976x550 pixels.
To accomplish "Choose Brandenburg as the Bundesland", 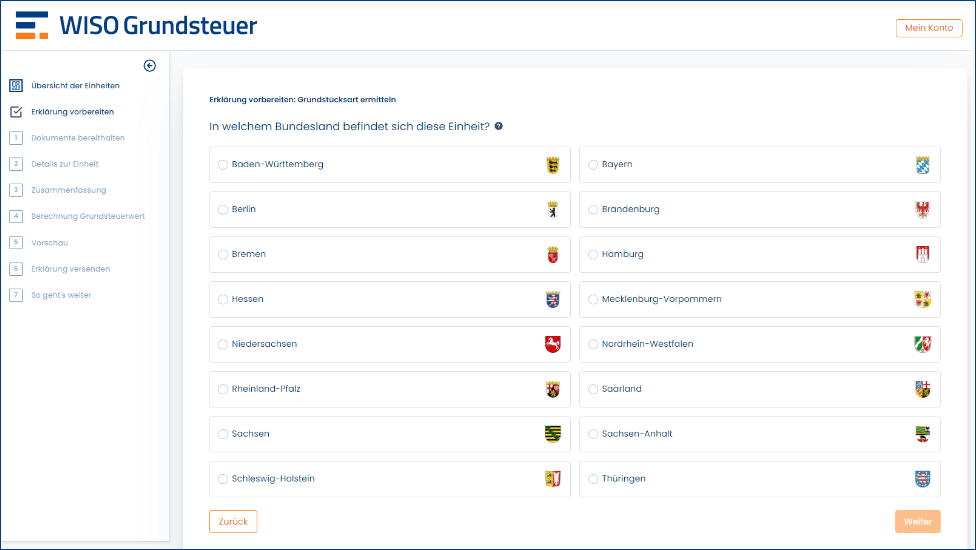I will (593, 210).
